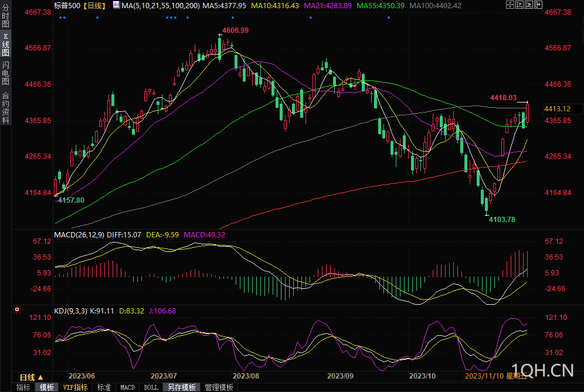The height and width of the screenshot is (392, 584).
Task: Apply the MACD template button
Action: click(127, 387)
